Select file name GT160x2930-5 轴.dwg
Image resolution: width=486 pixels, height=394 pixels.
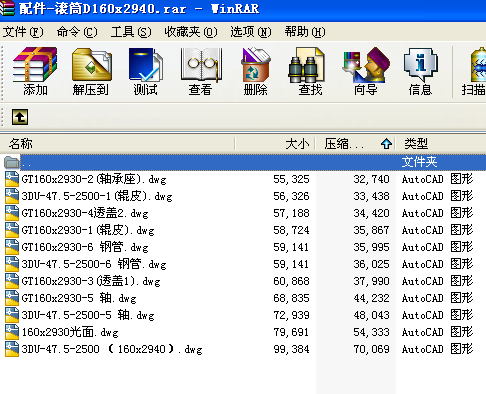tap(79, 298)
